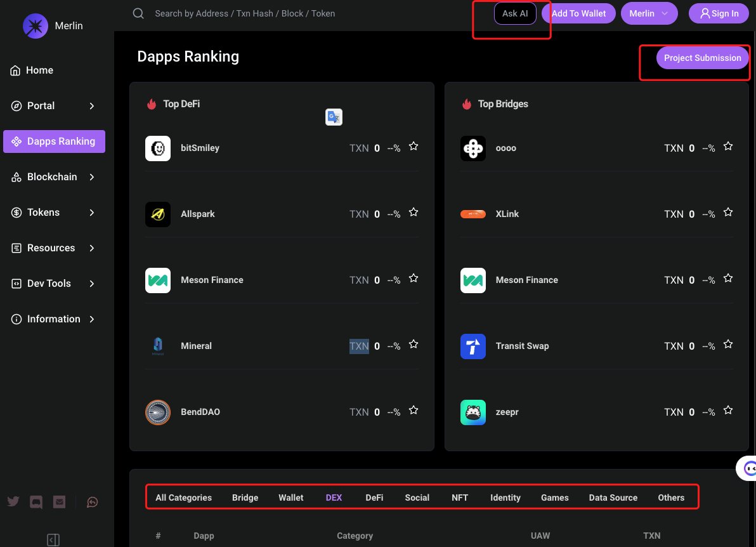This screenshot has height=547, width=756.
Task: Click the Merlin logo icon
Action: tap(35, 25)
